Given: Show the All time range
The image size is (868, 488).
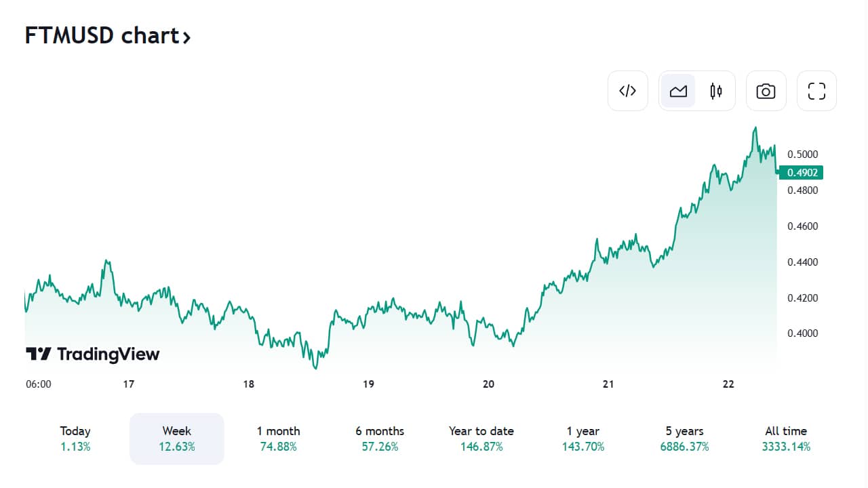Looking at the screenshot, I should tap(786, 439).
